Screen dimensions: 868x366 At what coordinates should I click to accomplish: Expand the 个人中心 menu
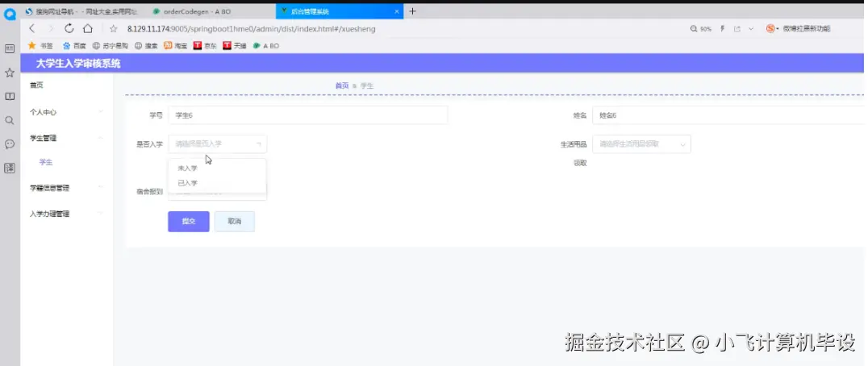point(66,112)
